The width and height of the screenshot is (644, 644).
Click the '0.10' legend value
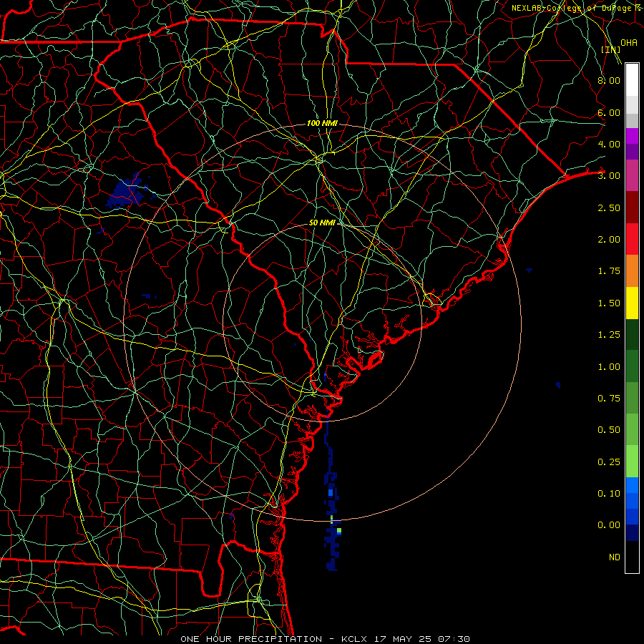coord(609,494)
